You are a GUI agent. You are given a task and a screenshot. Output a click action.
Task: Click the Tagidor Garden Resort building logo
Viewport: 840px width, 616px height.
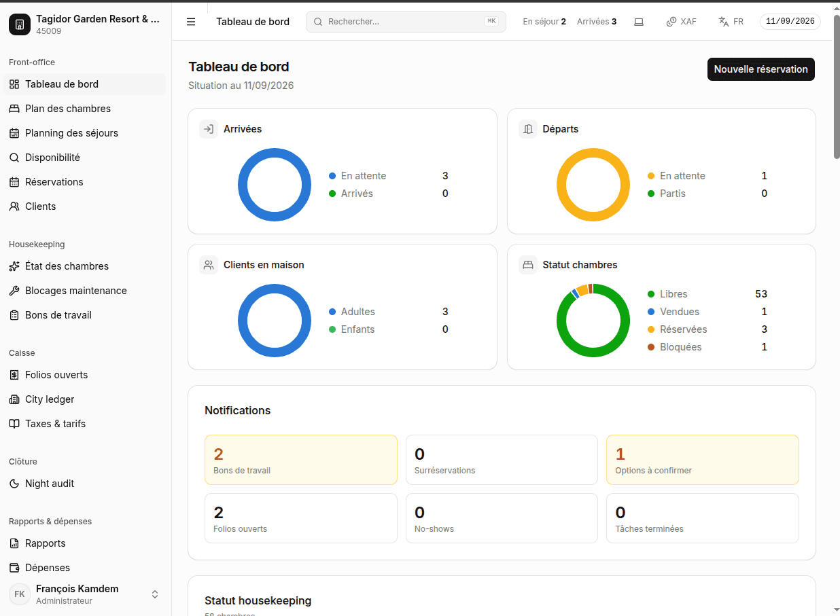point(20,24)
